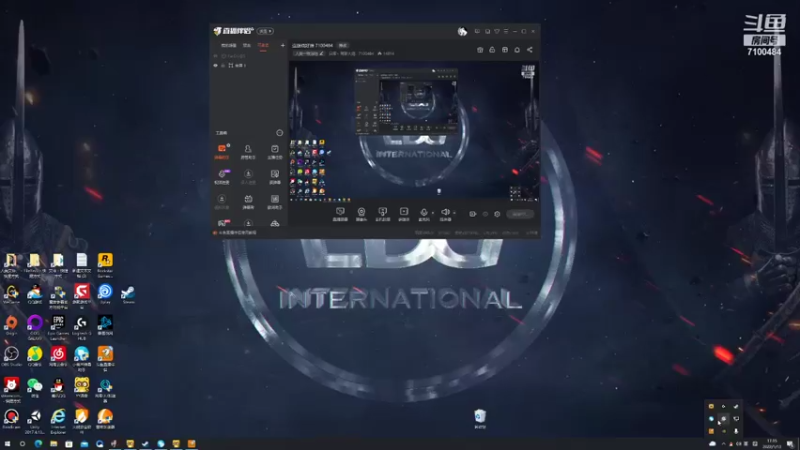Open the recycle bin on desktop
Screen dimensions: 800x450
tap(480, 418)
